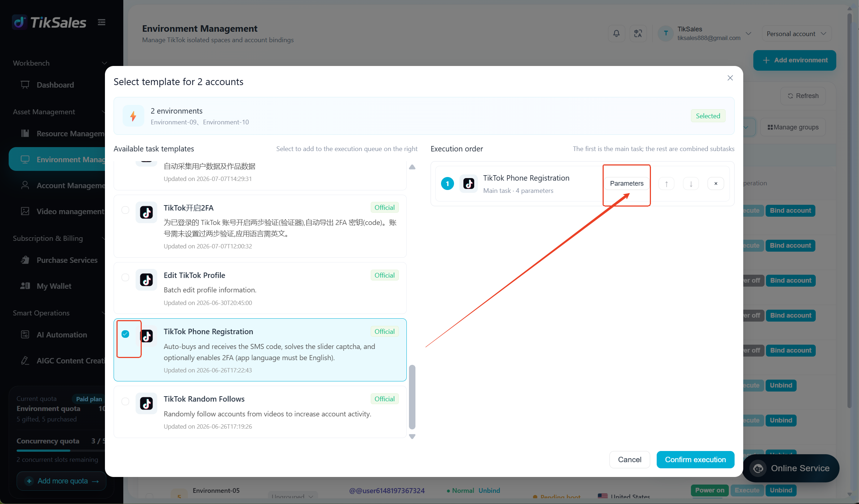Click the template list scrollbar thumb
859x504 pixels.
[x=412, y=397]
